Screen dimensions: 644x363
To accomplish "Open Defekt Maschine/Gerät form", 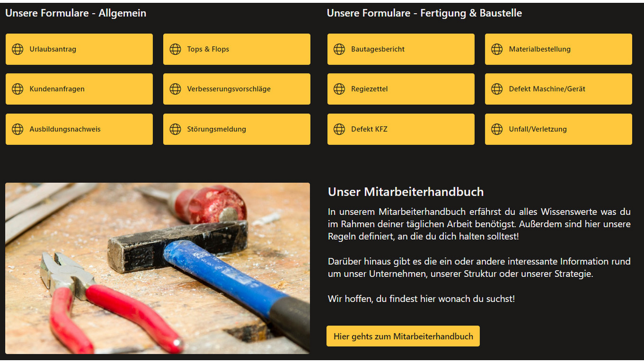I will (559, 89).
